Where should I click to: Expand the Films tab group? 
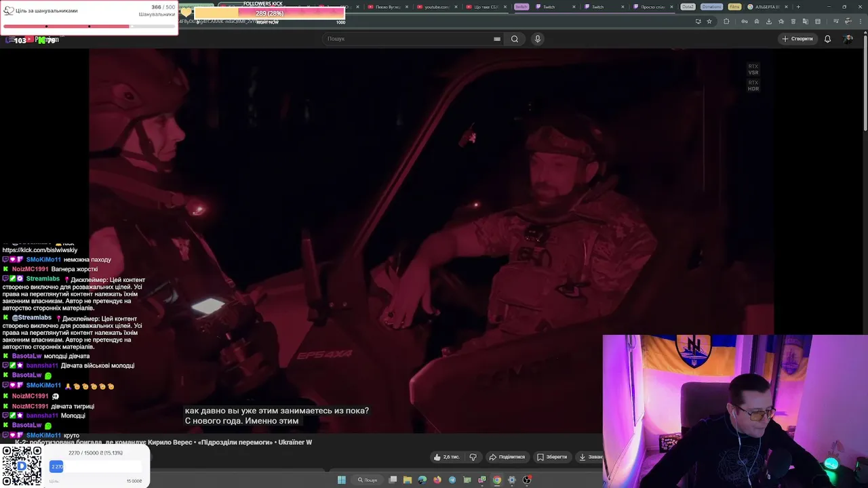734,7
